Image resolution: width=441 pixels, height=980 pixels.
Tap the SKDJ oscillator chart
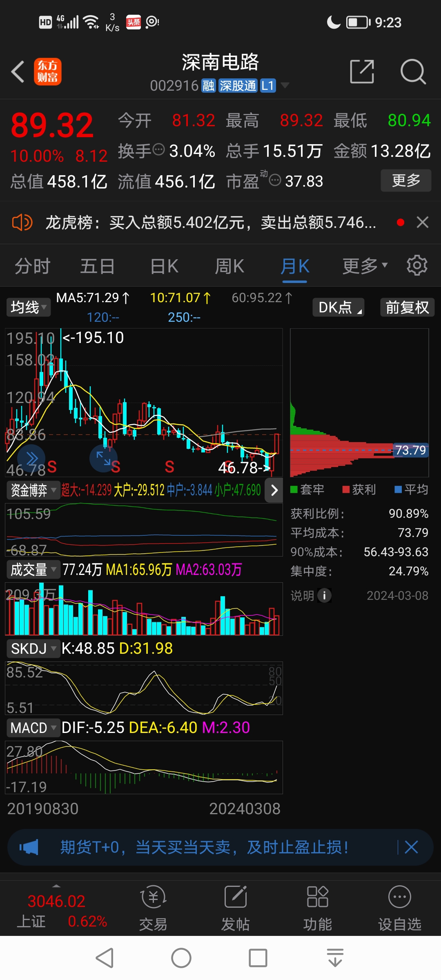(144, 688)
